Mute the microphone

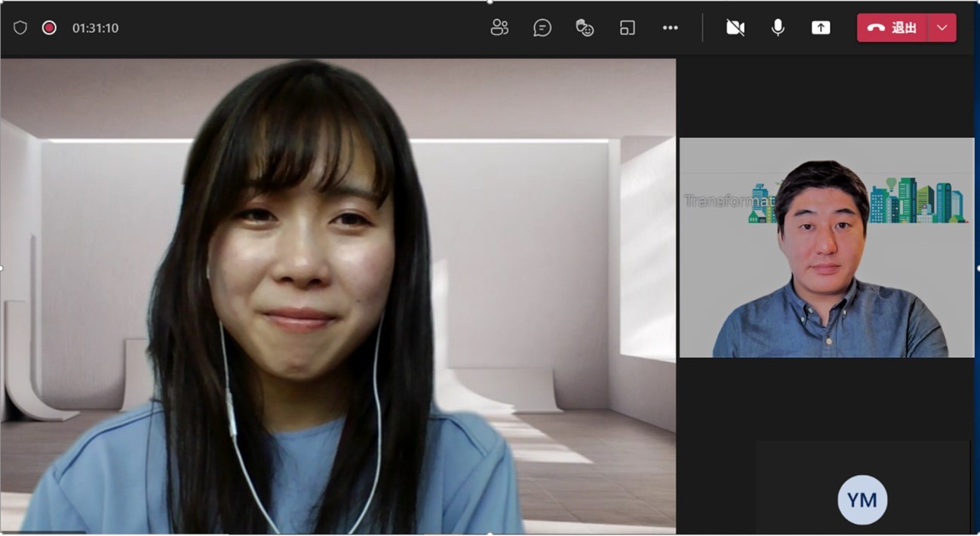[778, 28]
